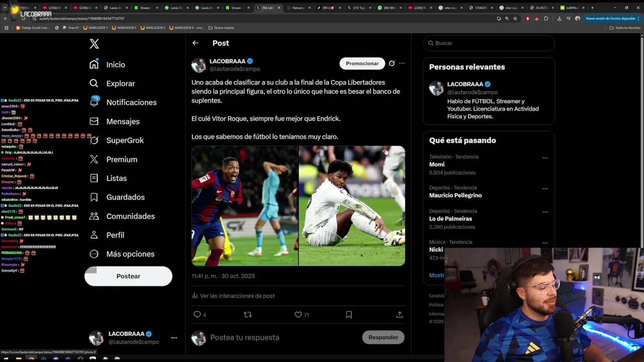
Task: Switch to the first Lanús tab
Action: 116,8
